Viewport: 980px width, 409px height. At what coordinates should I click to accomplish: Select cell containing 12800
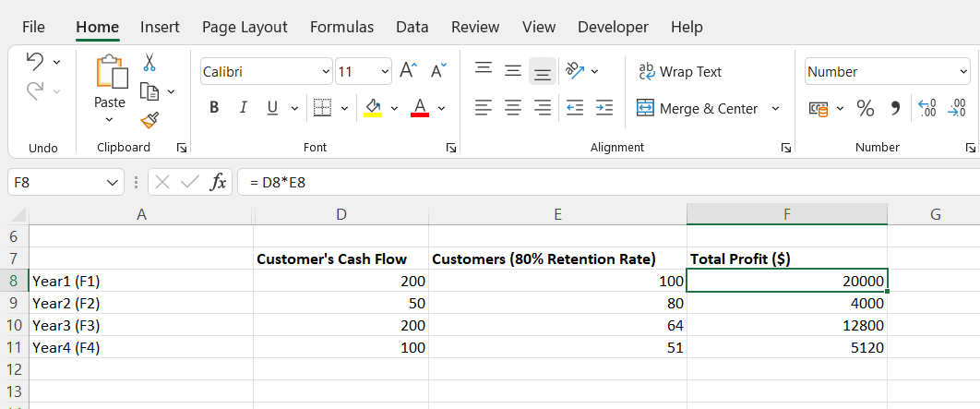(x=787, y=325)
